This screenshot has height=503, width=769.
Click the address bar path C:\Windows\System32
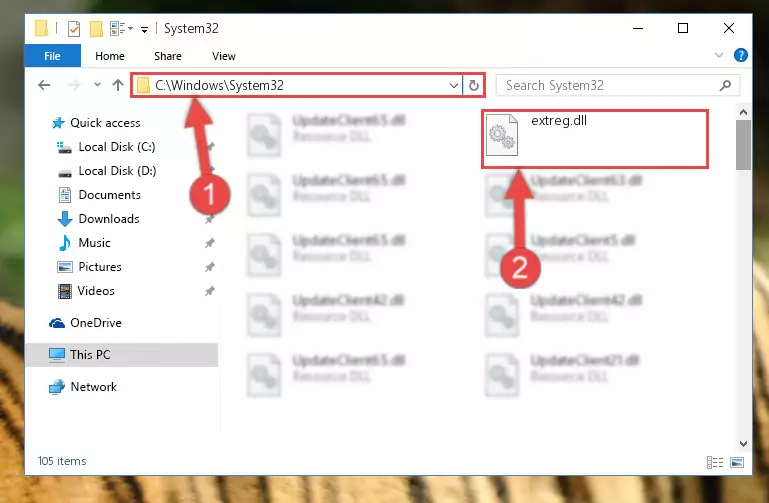[219, 85]
